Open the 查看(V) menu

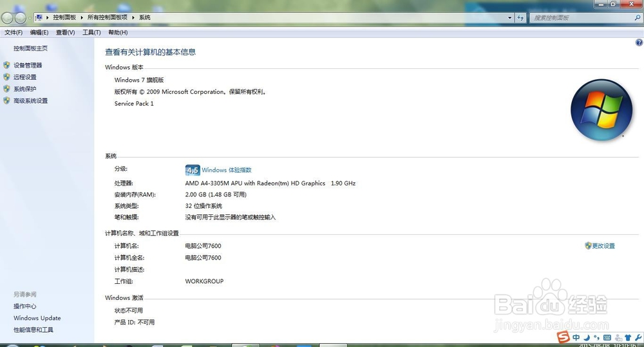coord(65,32)
